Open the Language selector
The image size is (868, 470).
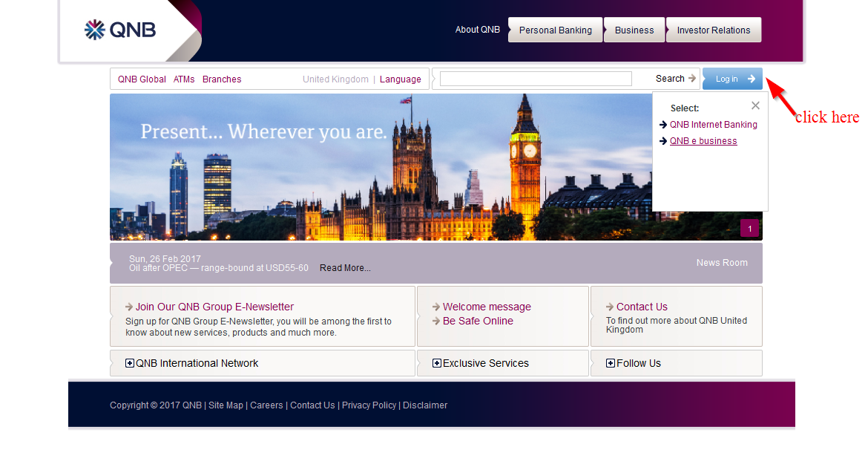(400, 79)
